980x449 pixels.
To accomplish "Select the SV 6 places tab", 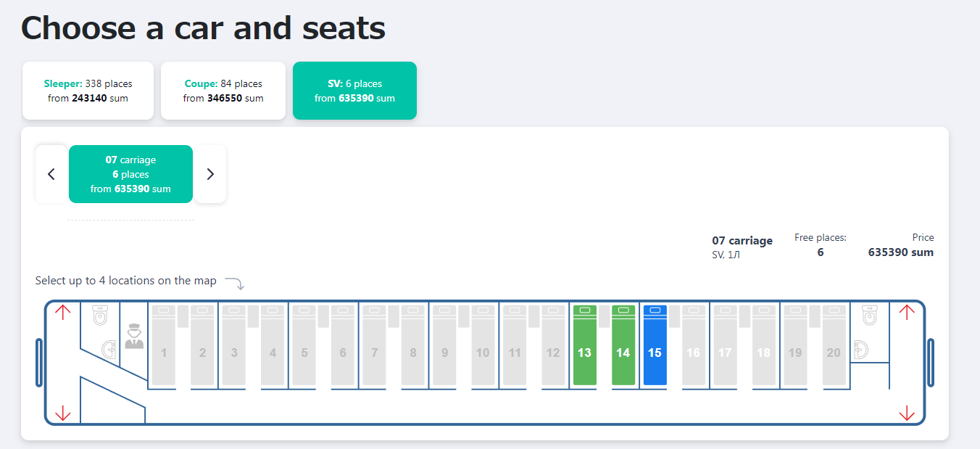I will (x=354, y=91).
